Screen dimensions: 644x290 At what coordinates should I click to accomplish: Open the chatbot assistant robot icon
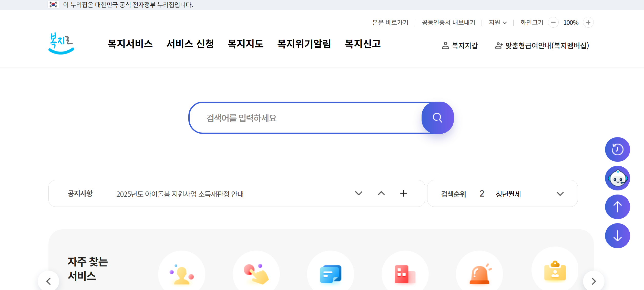point(617,178)
